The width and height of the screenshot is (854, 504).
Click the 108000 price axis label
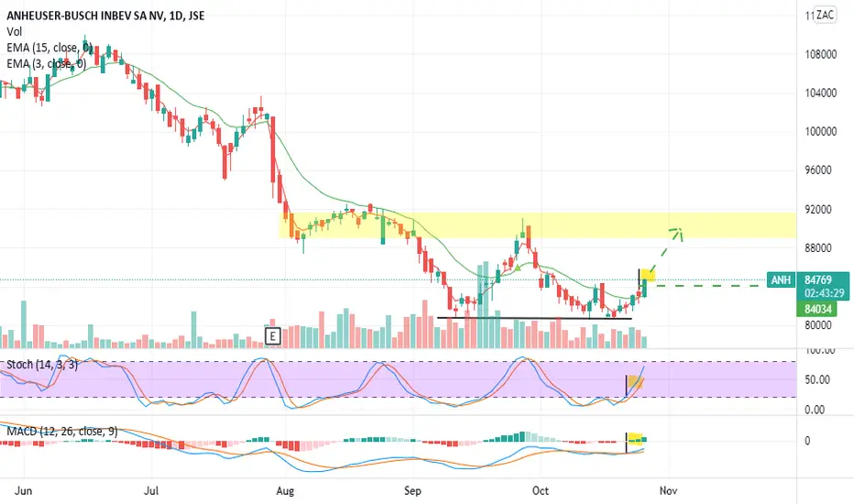click(821, 54)
